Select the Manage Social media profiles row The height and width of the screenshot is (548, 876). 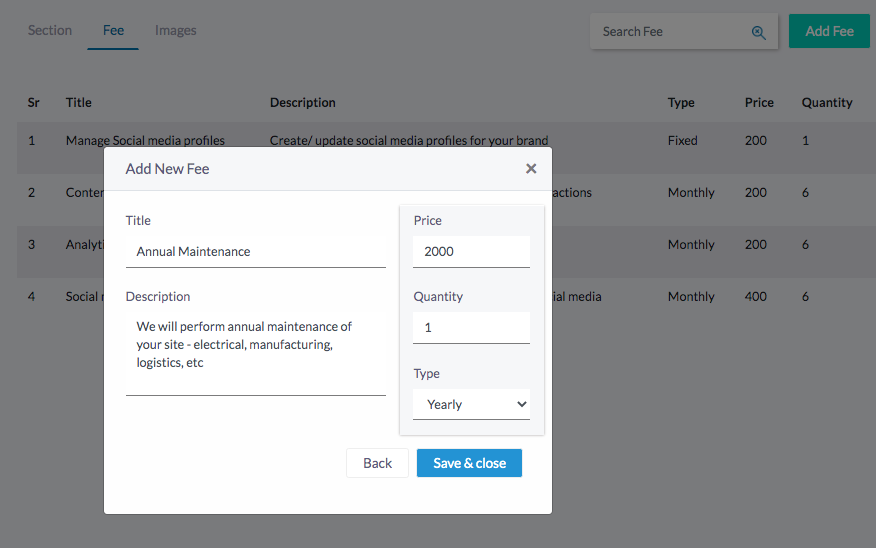pos(145,141)
